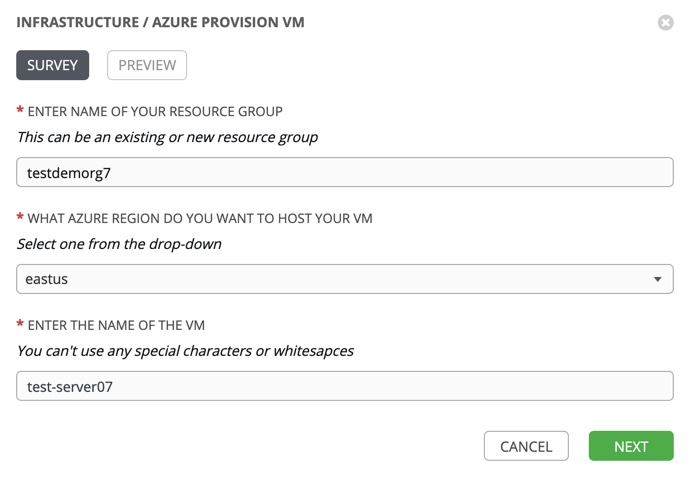Image resolution: width=693 pixels, height=489 pixels.
Task: Click the red asterisk beside VM name label
Action: coord(20,325)
